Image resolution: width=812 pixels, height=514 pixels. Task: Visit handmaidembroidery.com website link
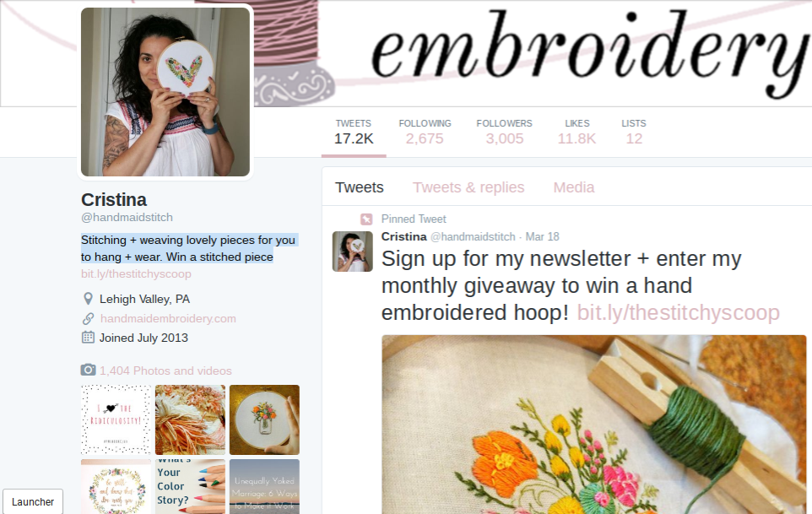[168, 318]
